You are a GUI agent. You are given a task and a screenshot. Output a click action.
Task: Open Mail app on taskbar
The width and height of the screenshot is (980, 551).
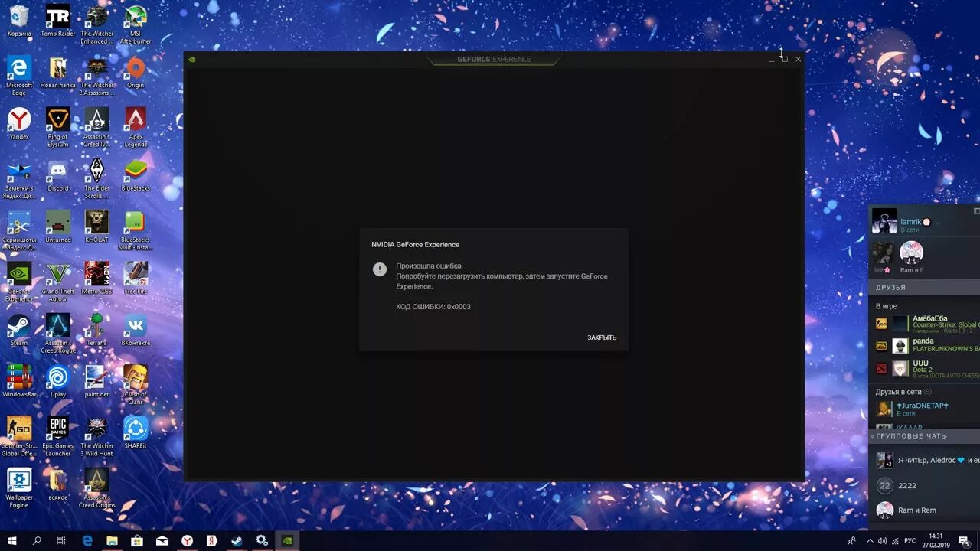tap(162, 540)
